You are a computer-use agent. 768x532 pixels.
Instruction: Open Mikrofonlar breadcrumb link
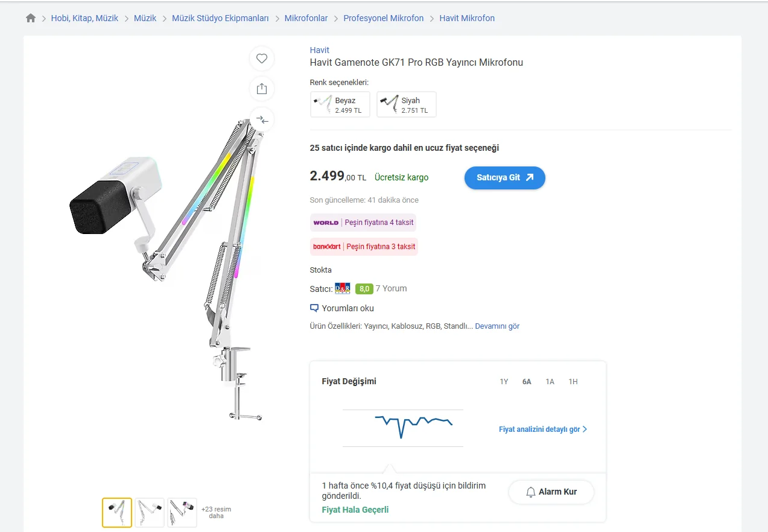[306, 18]
